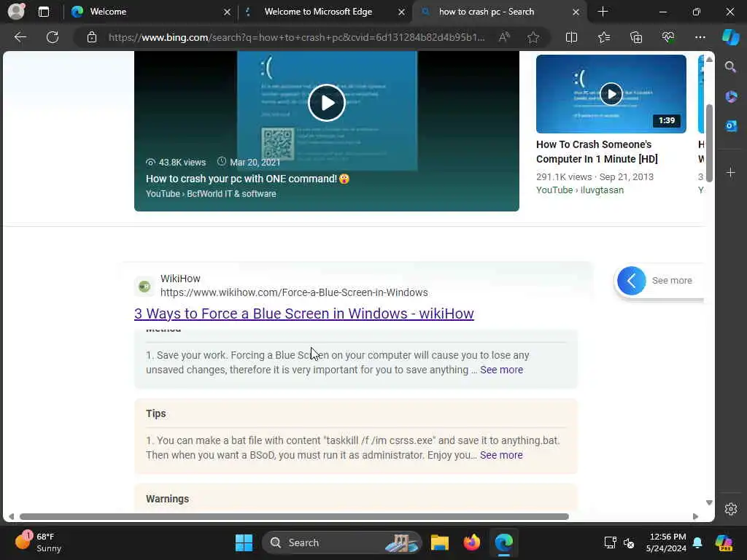Open the sidebar Search icon
Image resolution: width=747 pixels, height=560 pixels.
731,67
